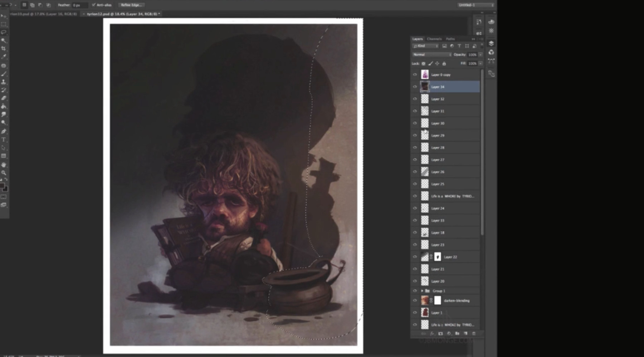This screenshot has height=357, width=644.
Task: Select the Paint Bucket tool
Action: 4,106
